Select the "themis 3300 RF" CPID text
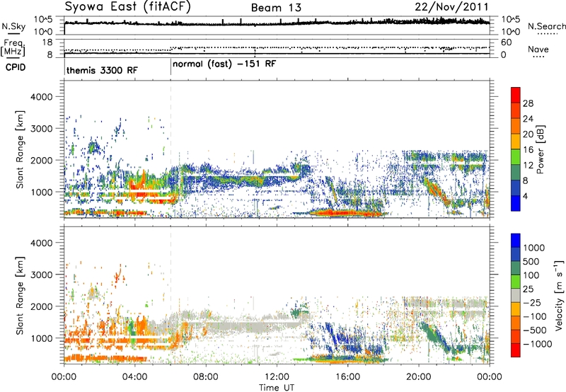Image resolution: width=566 pixels, height=392 pixels. coord(102,70)
